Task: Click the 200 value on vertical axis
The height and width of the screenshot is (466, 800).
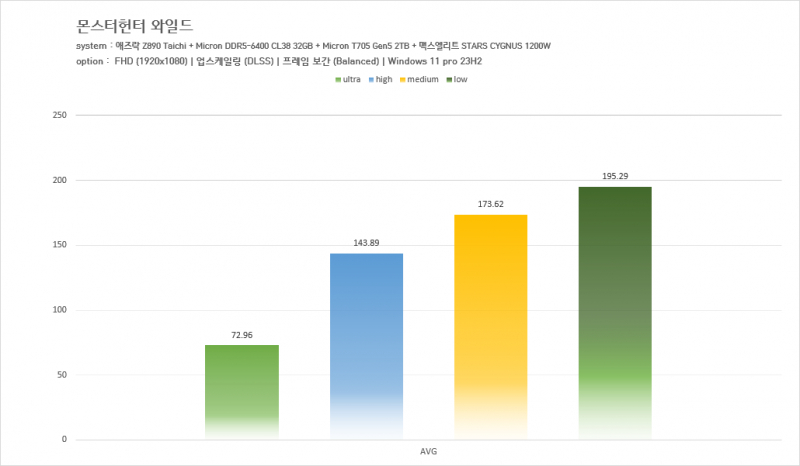Action: (x=58, y=181)
